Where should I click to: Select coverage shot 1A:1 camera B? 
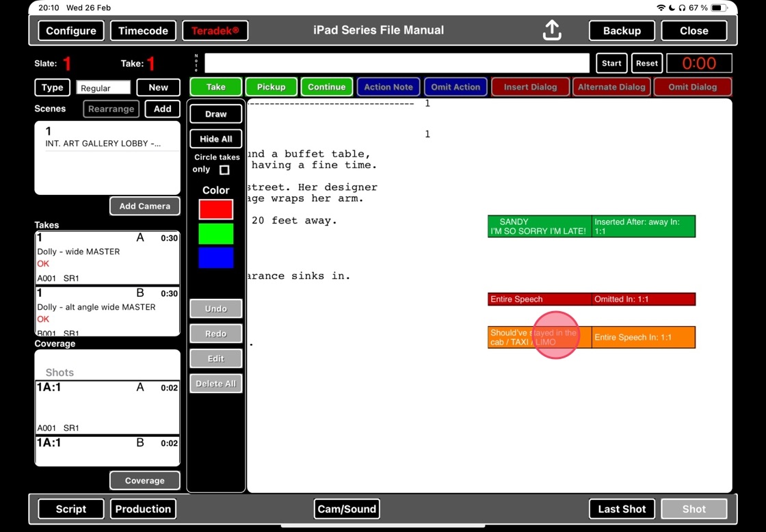pos(107,451)
